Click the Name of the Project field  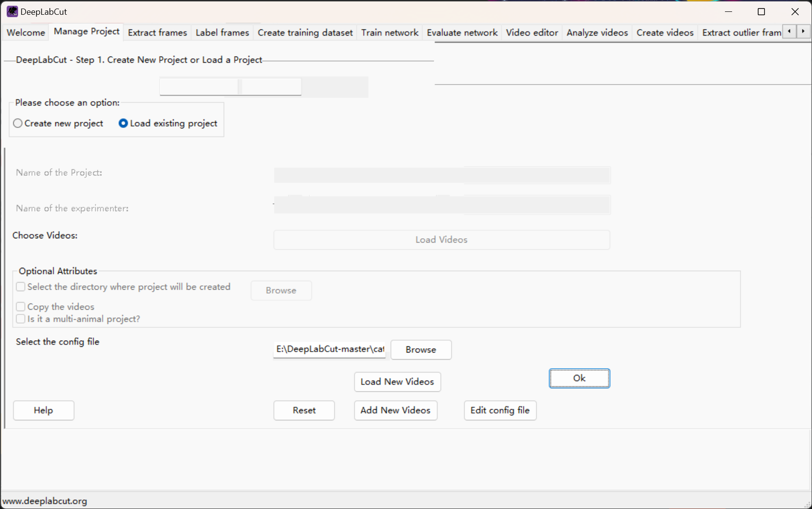pos(442,175)
